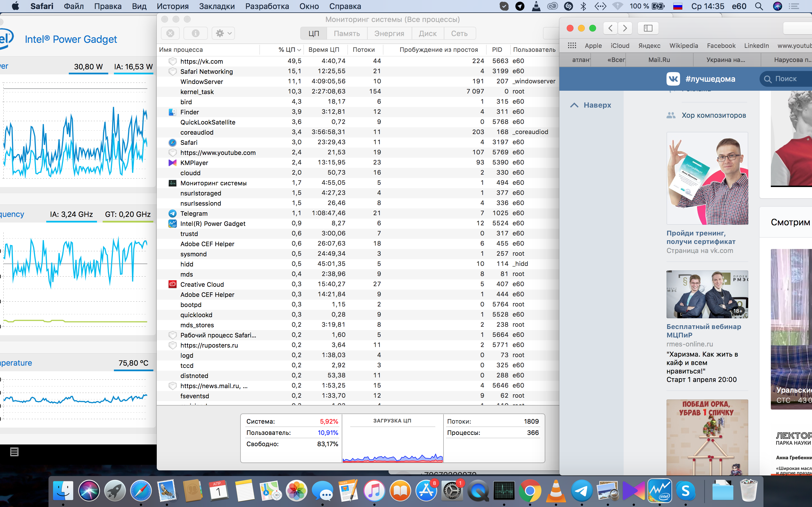Open the gear actions dropdown in Activity Monitor

point(224,33)
